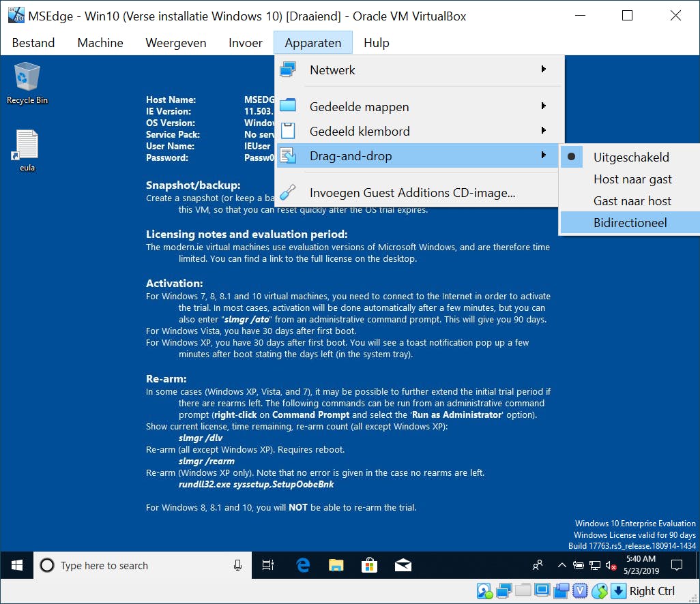
Task: Launch Microsoft Edge from guest taskbar
Action: click(303, 565)
